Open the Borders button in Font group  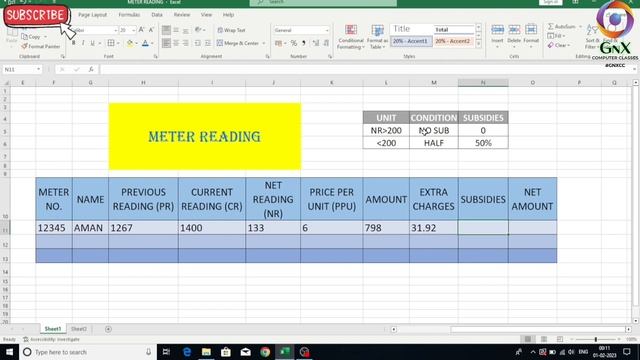tap(111, 43)
